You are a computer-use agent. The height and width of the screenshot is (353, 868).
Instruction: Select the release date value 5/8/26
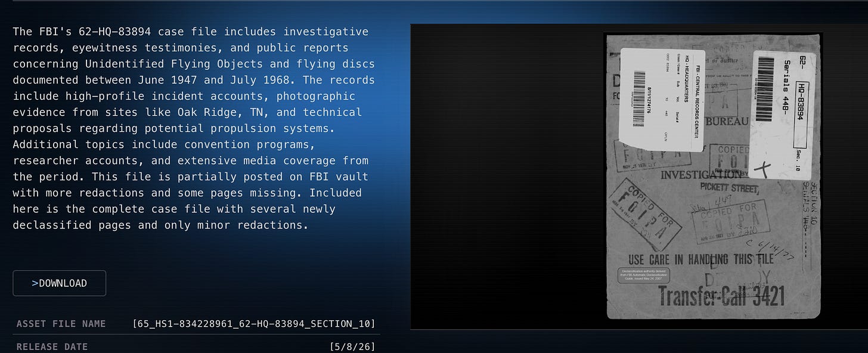pyautogui.click(x=352, y=346)
